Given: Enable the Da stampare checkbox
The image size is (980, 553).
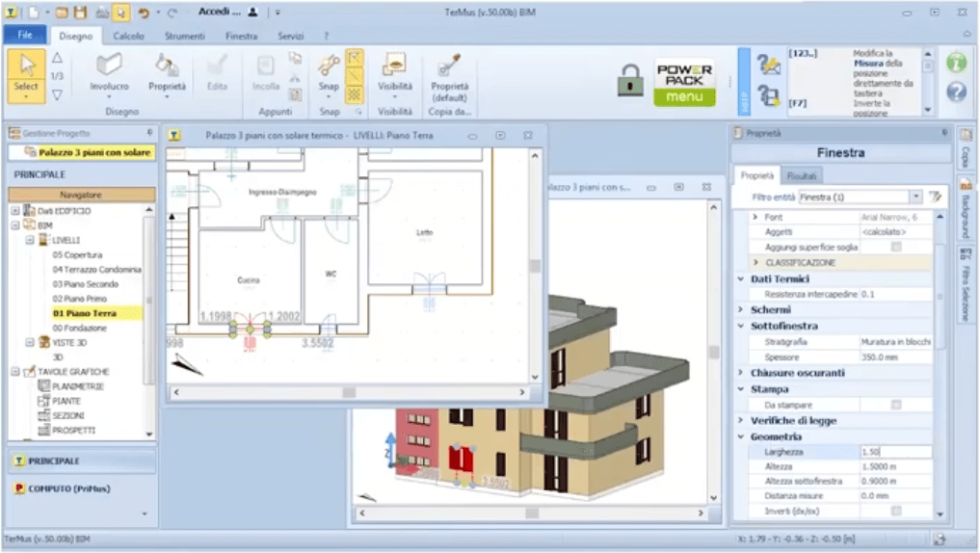Looking at the screenshot, I should point(896,405).
